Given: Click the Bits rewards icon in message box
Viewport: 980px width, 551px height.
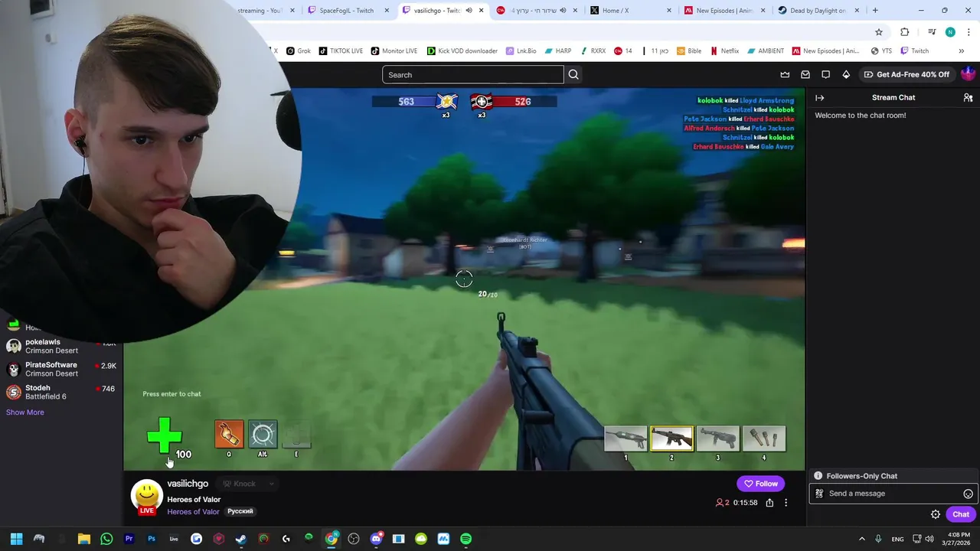Looking at the screenshot, I should pyautogui.click(x=819, y=494).
